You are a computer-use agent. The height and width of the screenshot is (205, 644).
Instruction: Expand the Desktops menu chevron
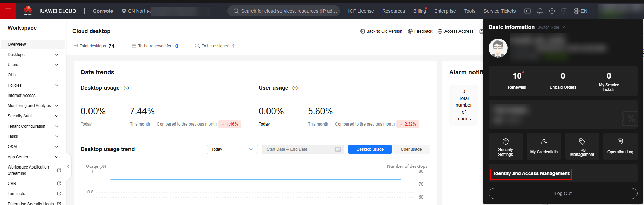57,55
